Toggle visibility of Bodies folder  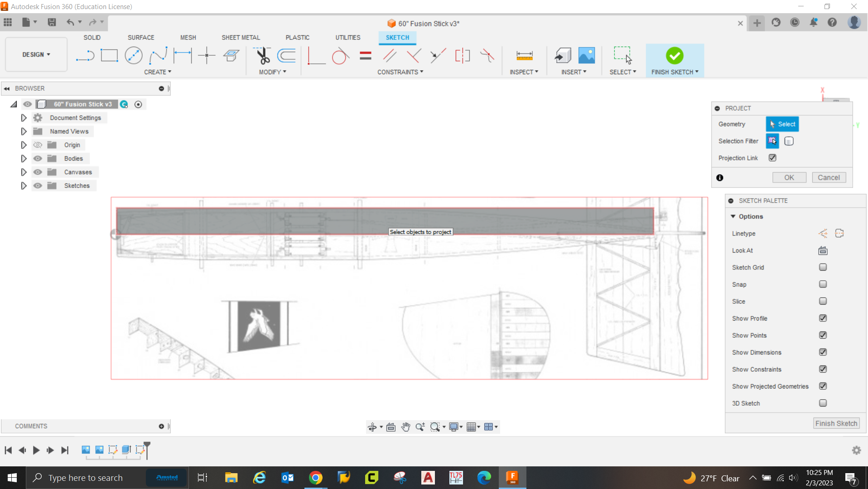(38, 158)
